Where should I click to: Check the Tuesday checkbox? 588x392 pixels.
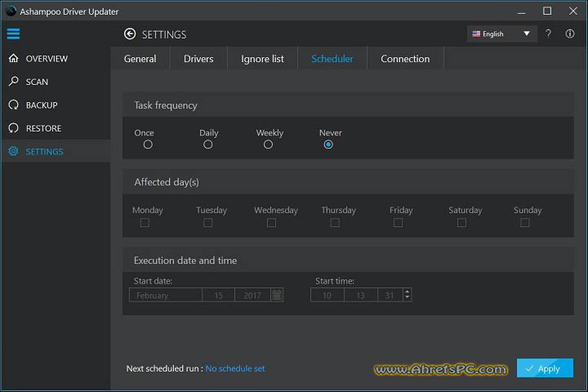coord(208,223)
